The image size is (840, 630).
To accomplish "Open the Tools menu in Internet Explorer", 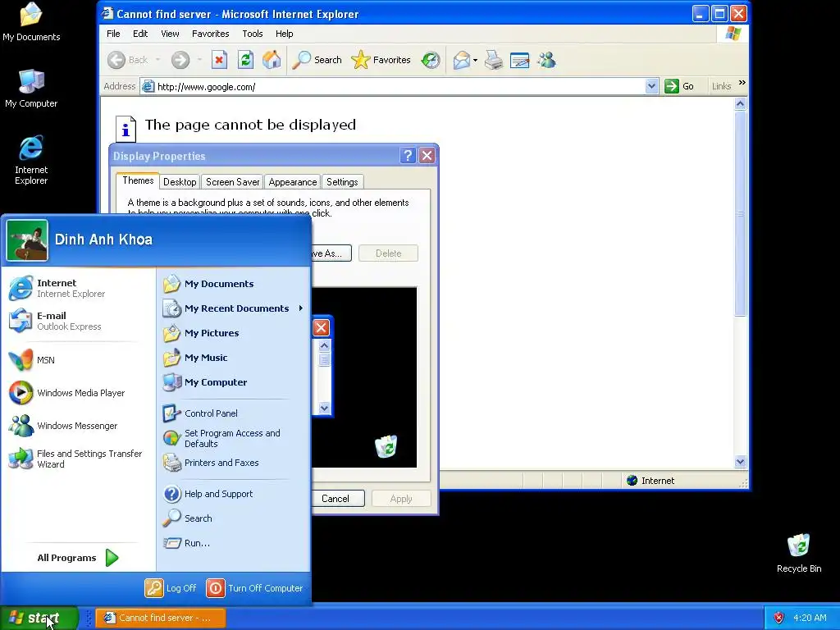I will pyautogui.click(x=253, y=34).
